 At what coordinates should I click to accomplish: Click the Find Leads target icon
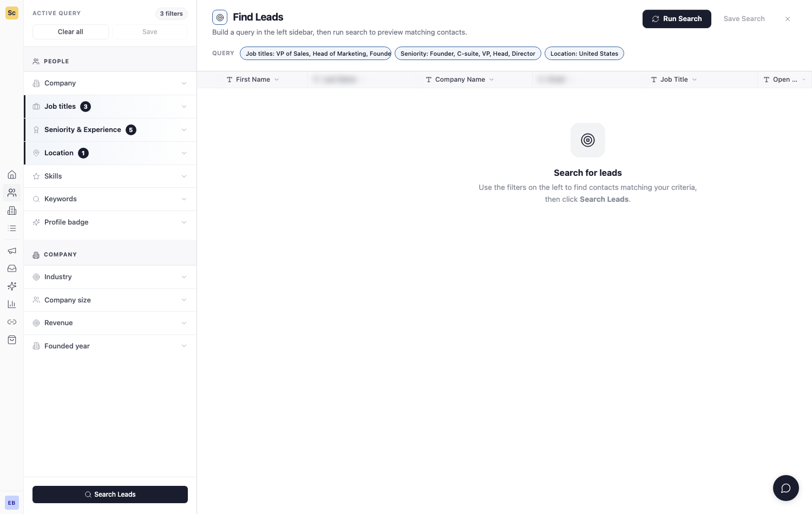click(220, 17)
